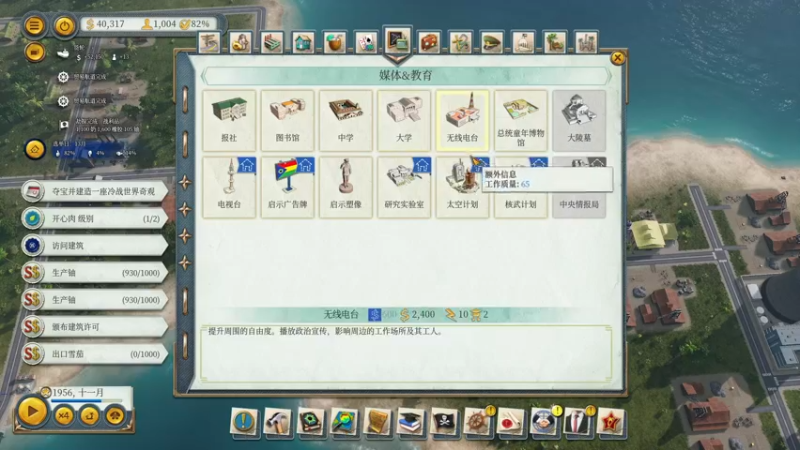The width and height of the screenshot is (800, 450).
Task: Open the infrastructure road construction tab
Action: (210, 42)
